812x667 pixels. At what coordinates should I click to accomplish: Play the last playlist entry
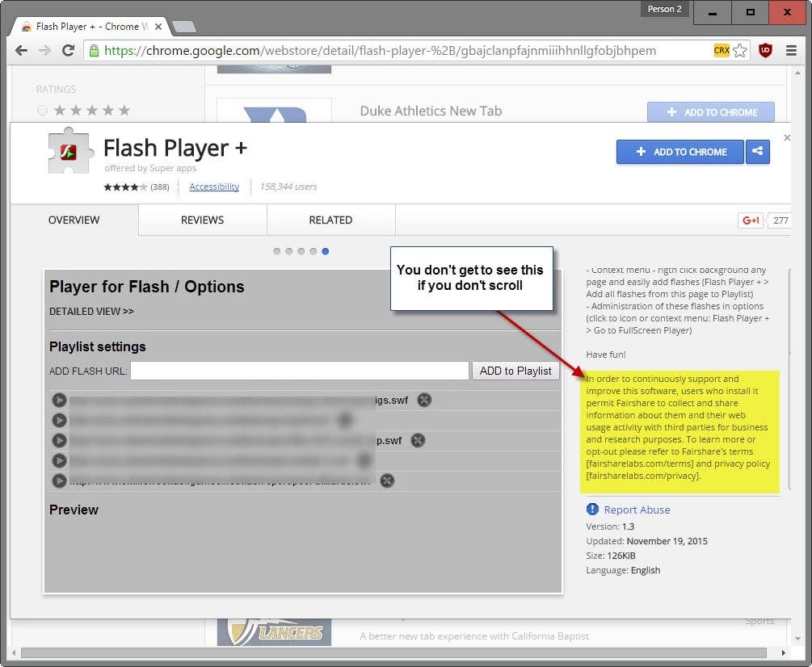[x=59, y=480]
